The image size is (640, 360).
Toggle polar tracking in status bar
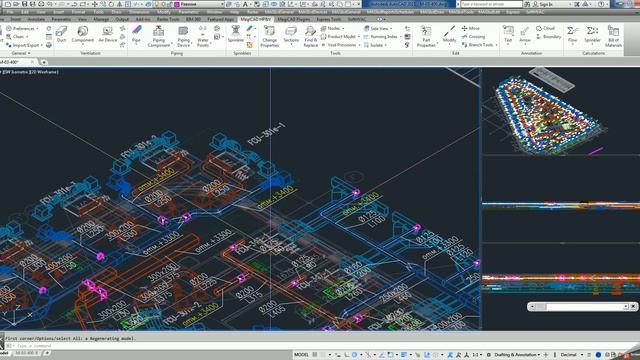coord(355,355)
